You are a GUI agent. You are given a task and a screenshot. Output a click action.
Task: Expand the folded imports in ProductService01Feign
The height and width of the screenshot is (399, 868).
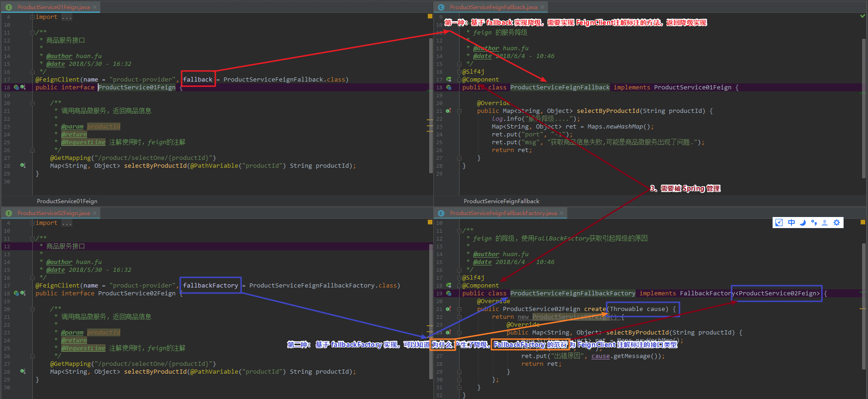[x=32, y=17]
